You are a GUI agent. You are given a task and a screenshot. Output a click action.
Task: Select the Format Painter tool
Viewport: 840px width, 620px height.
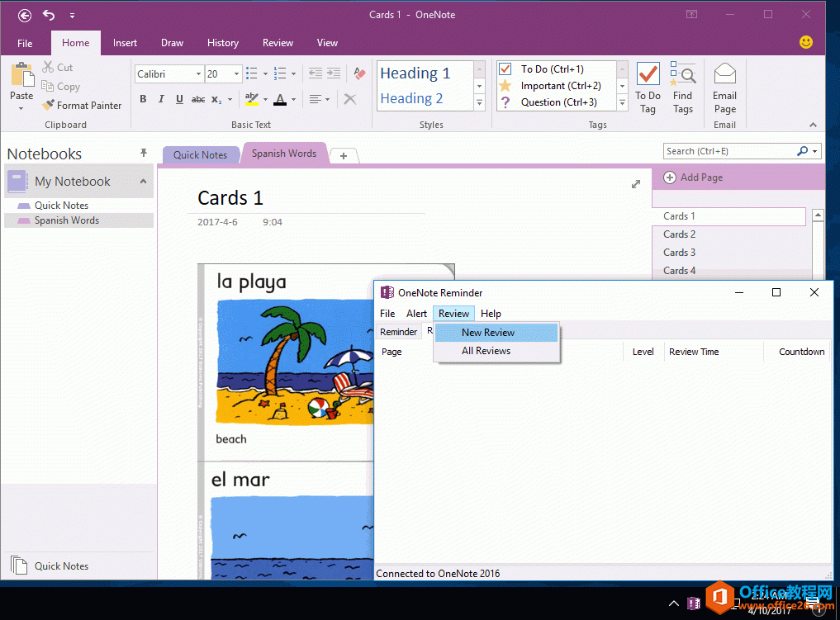82,105
